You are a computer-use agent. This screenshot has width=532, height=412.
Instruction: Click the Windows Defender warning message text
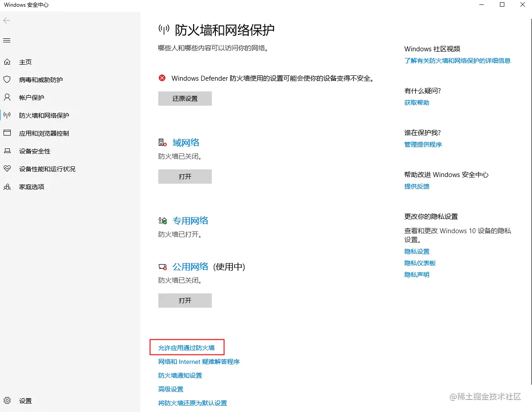pos(273,78)
